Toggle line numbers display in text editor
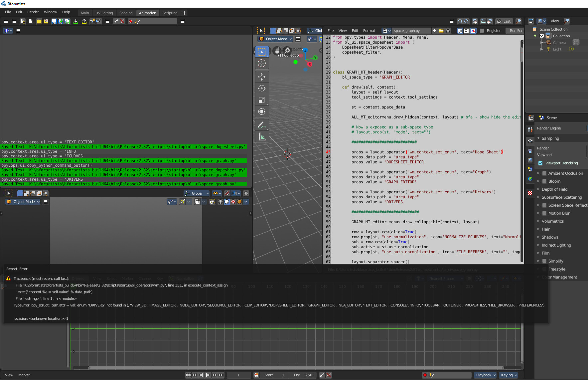The image size is (588, 380). (460, 31)
